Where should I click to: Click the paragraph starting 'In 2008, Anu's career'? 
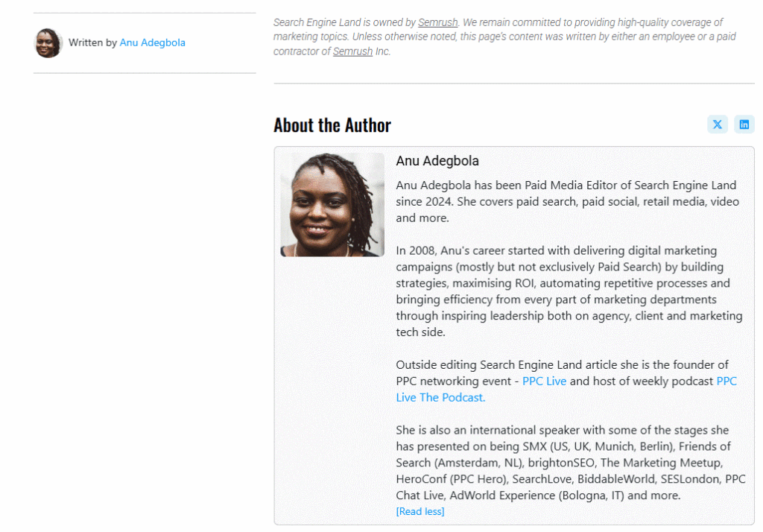569,291
